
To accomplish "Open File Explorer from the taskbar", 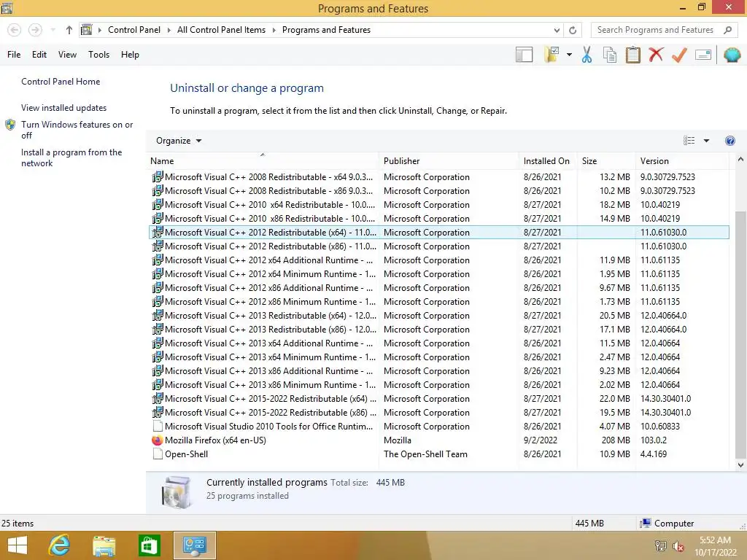I will click(x=104, y=545).
